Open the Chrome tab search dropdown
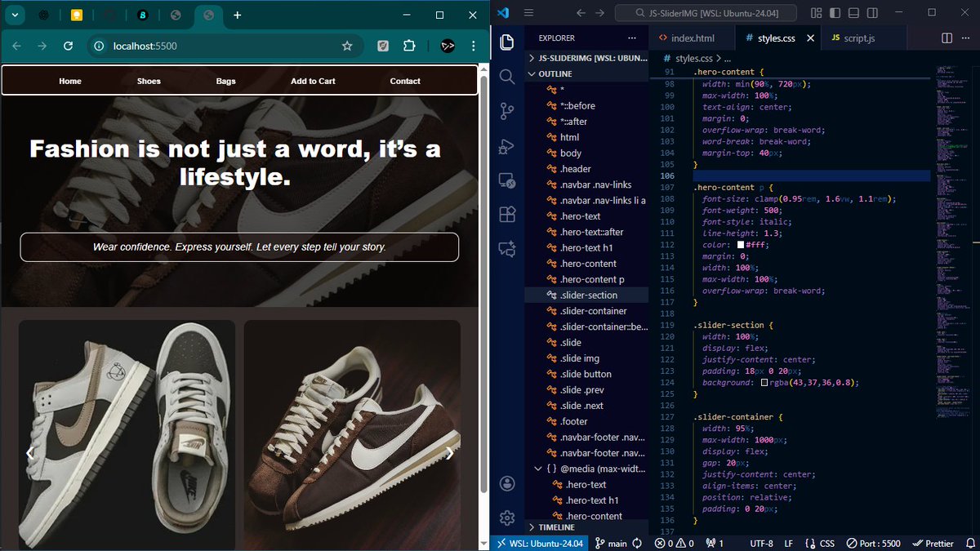980x551 pixels. point(15,15)
